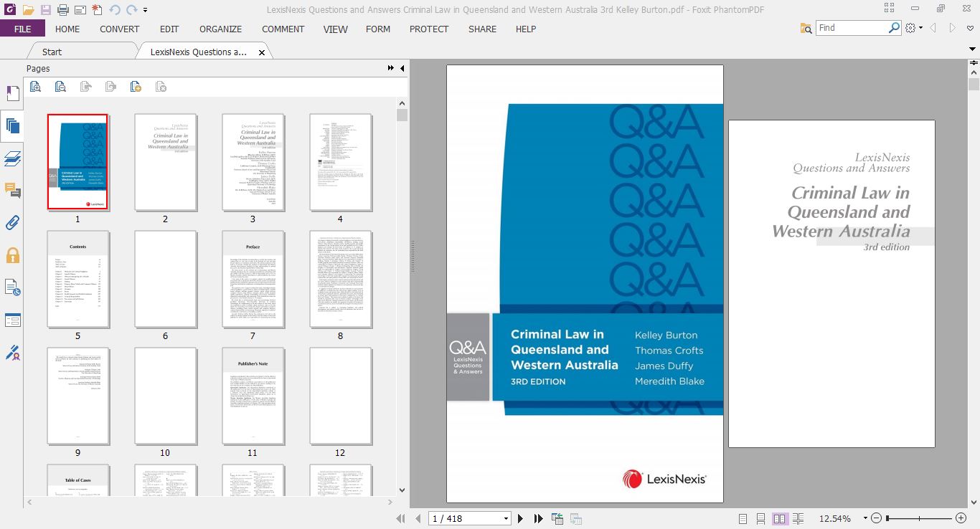
Task: Open the PROTECT ribbon tab
Action: point(429,29)
